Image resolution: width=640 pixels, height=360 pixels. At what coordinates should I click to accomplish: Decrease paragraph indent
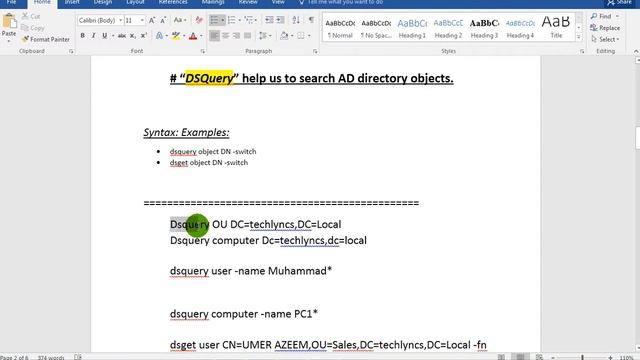pos(269,20)
